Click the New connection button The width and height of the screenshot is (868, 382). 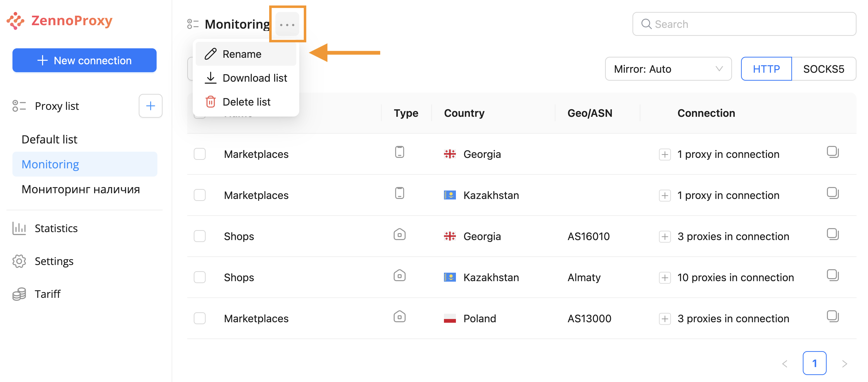coord(84,60)
